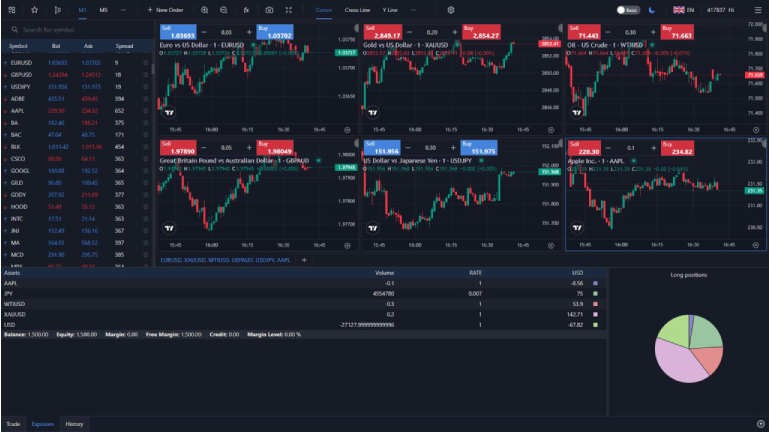Favorite INTC with its star
The width and height of the screenshot is (769, 432).
click(x=146, y=219)
